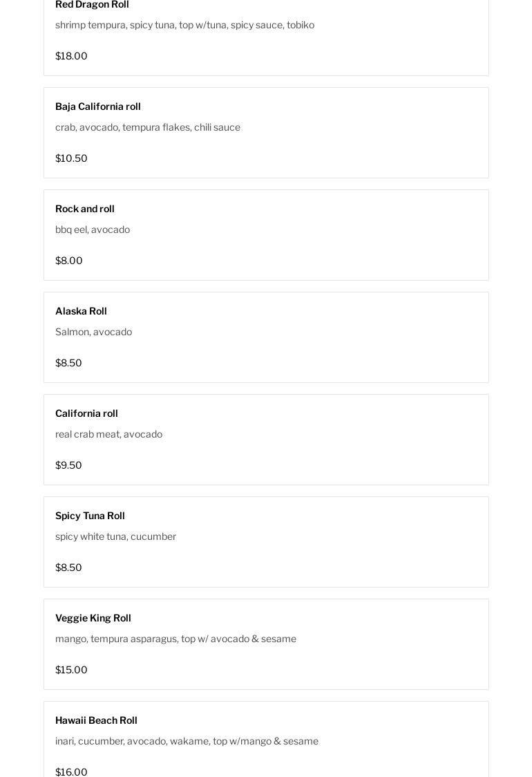The image size is (532, 777).
Task: Click the $8.00 Rock and roll price
Action: (69, 261)
